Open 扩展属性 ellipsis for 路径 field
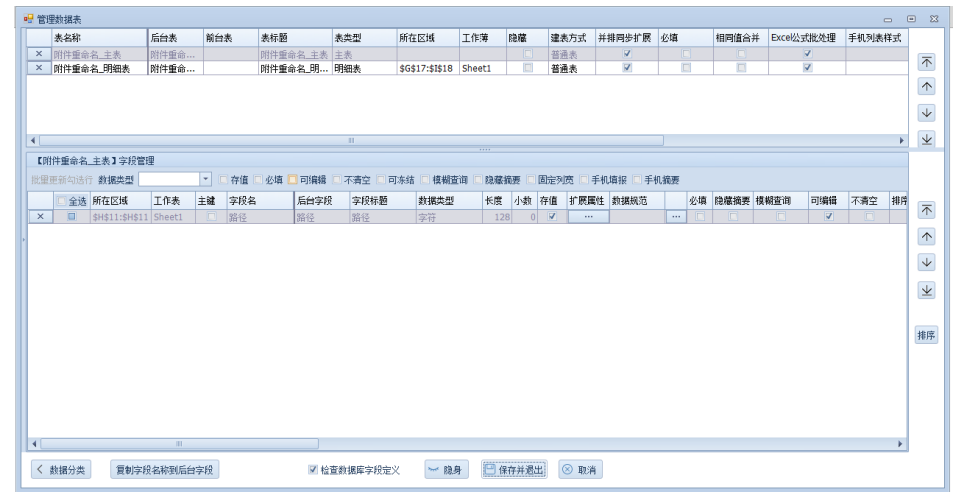Image resolution: width=960 pixels, height=495 pixels. point(587,216)
